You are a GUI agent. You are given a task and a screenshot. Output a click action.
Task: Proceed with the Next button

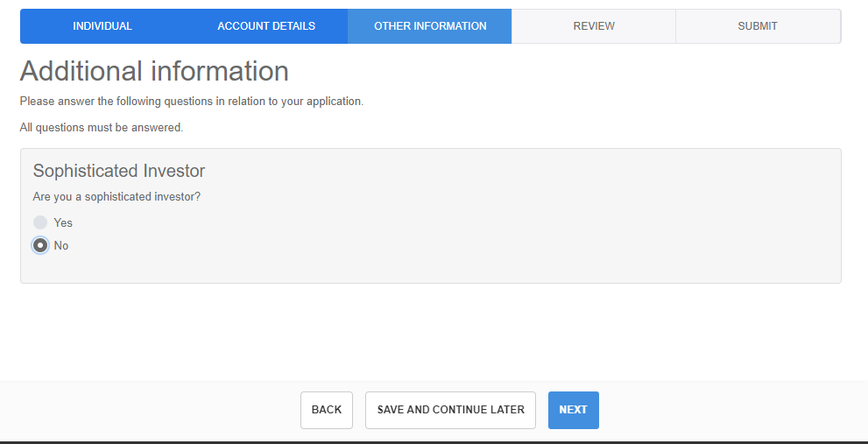point(574,410)
